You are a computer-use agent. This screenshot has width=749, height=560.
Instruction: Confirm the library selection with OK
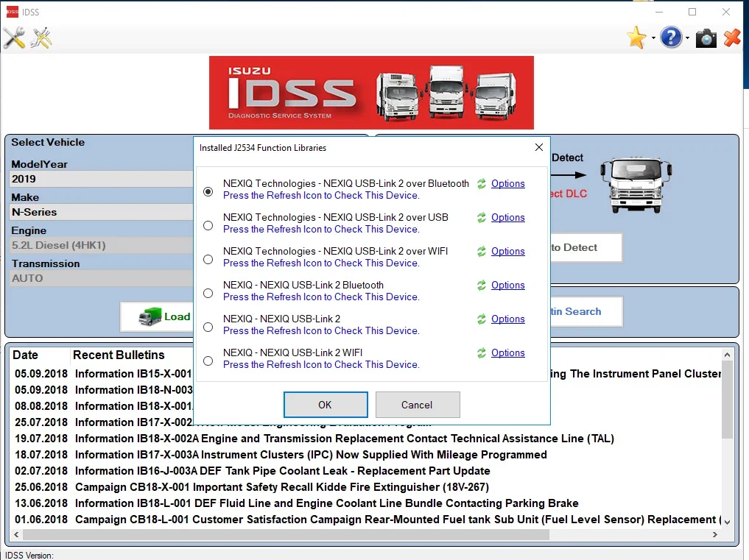point(326,405)
